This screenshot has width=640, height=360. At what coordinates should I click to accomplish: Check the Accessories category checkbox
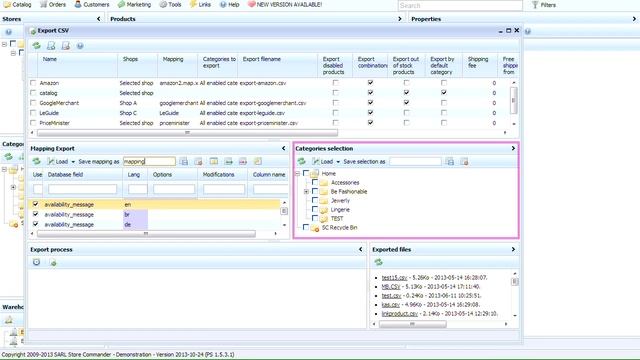pos(315,182)
